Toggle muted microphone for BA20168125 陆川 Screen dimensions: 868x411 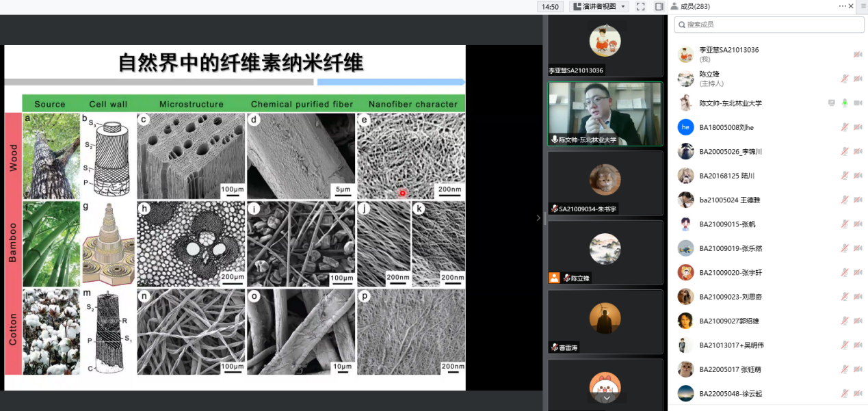point(845,176)
